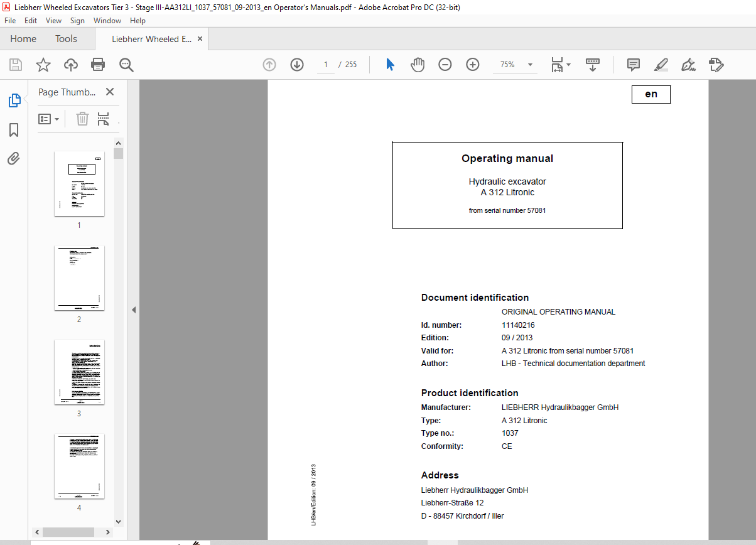Open the Help menu
This screenshot has width=756, height=545.
(138, 21)
